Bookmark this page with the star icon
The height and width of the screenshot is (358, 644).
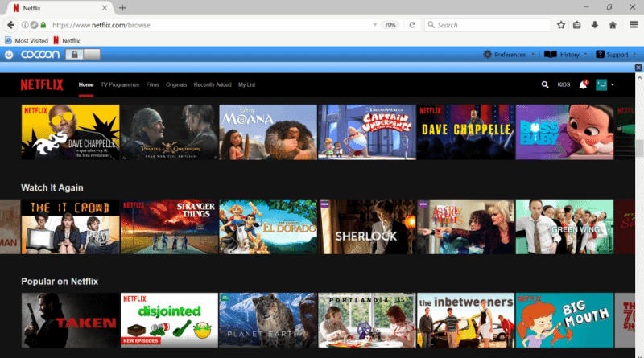(561, 25)
